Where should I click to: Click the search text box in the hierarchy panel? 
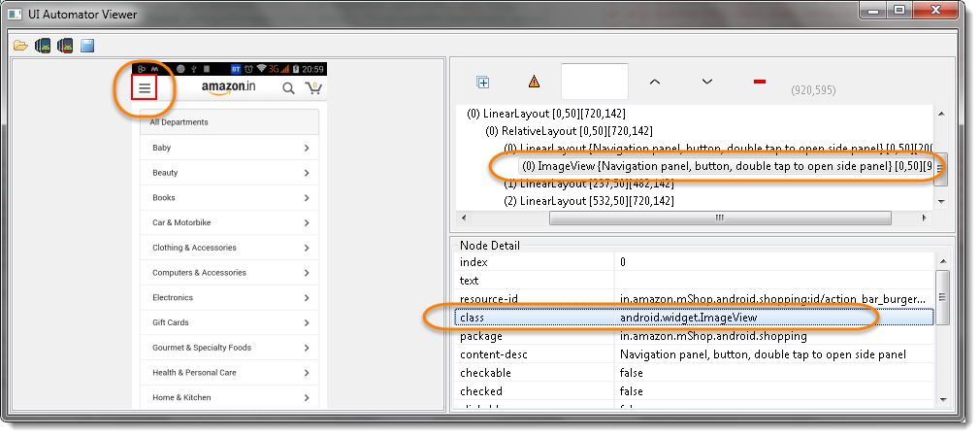coord(595,82)
